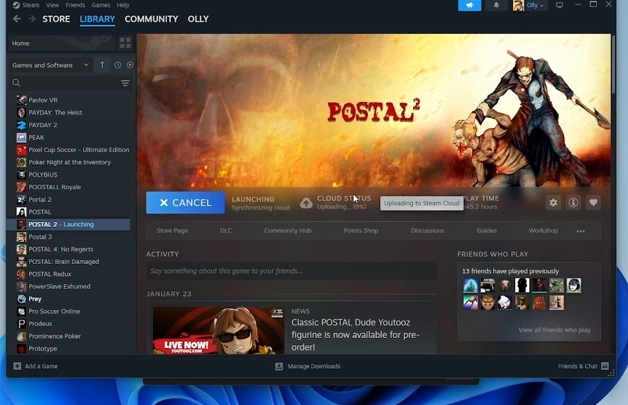
Task: Click the first friend avatar thumbnail
Action: point(471,285)
